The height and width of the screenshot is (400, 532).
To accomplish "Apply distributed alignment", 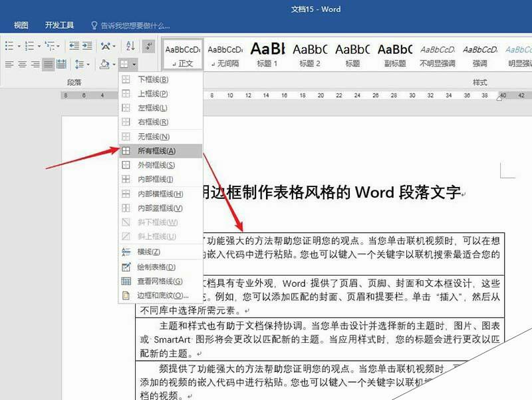I will [61, 64].
